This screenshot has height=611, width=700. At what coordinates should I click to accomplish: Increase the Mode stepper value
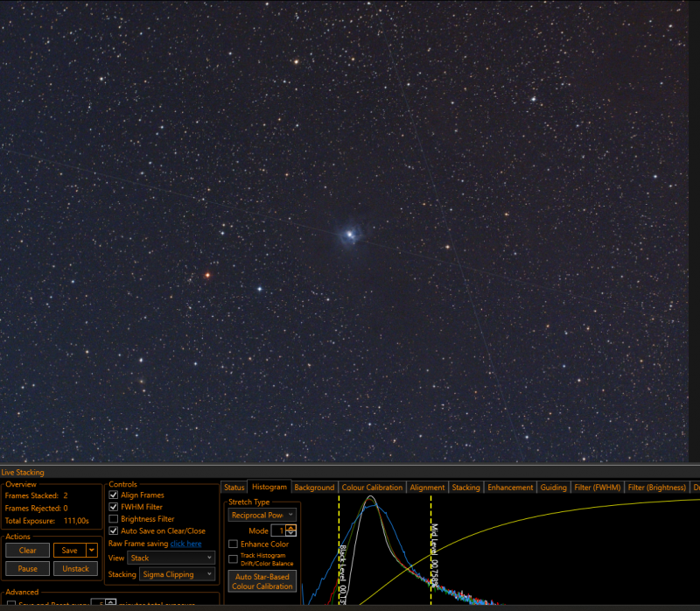(x=291, y=528)
